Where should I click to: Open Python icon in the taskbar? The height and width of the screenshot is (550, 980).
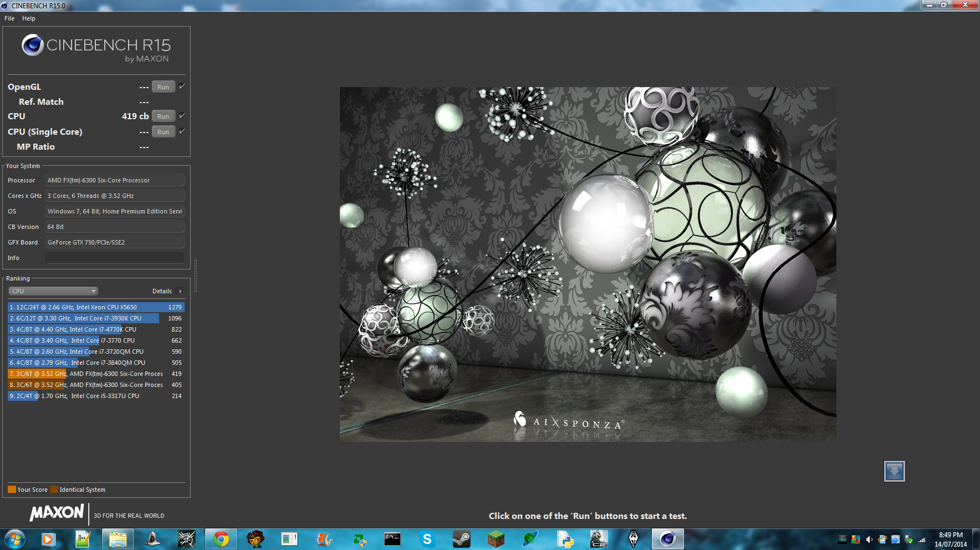click(x=564, y=539)
